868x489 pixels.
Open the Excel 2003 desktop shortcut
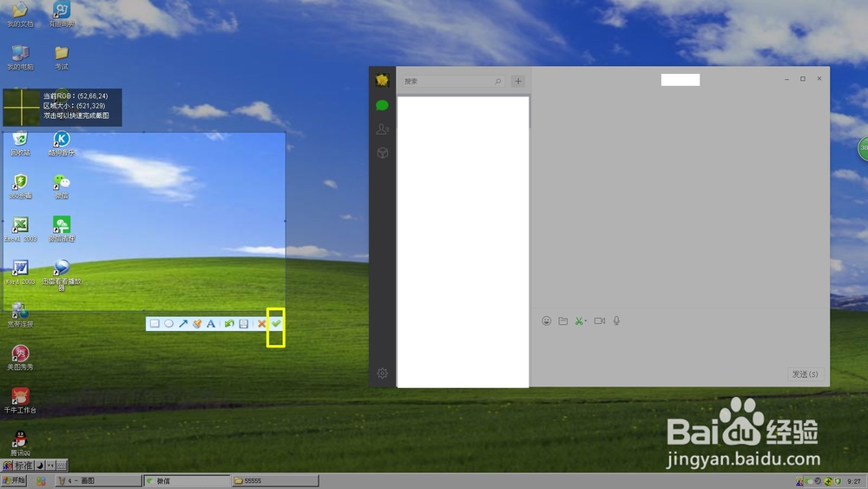[20, 228]
